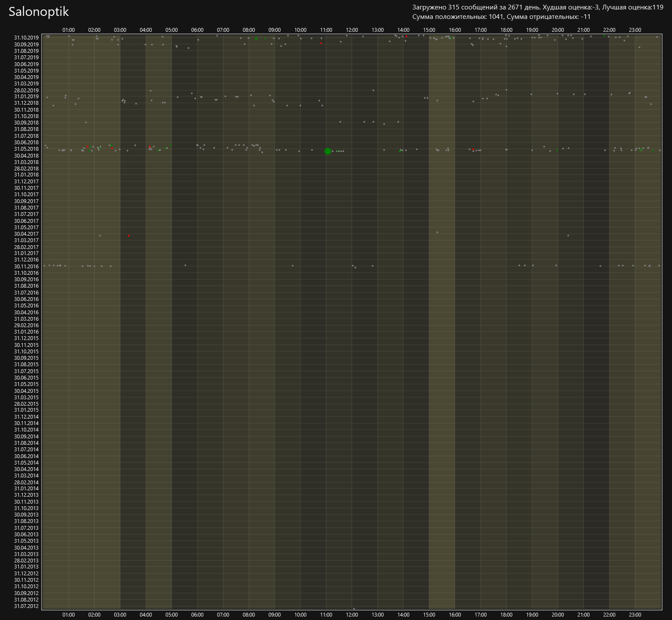Select the 31.07.2012 date label
672x620 pixels.
click(x=26, y=606)
